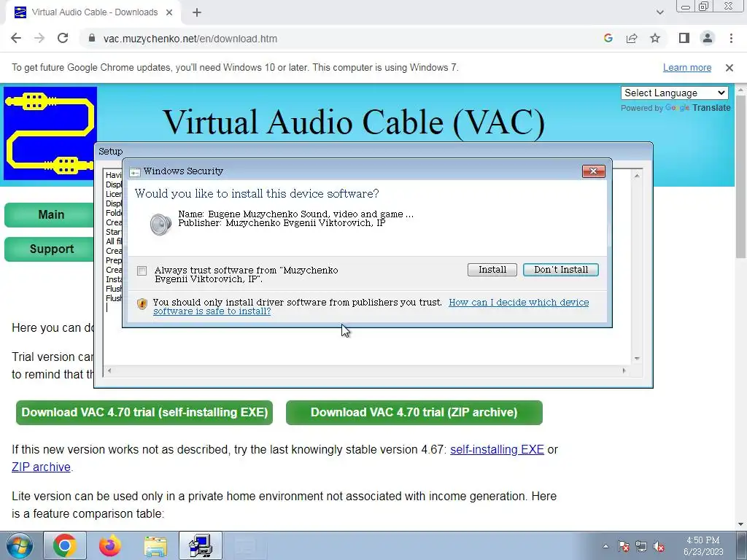Select the Virtual Audio Cable - Downloads tab
The image size is (747, 560).
tap(93, 12)
